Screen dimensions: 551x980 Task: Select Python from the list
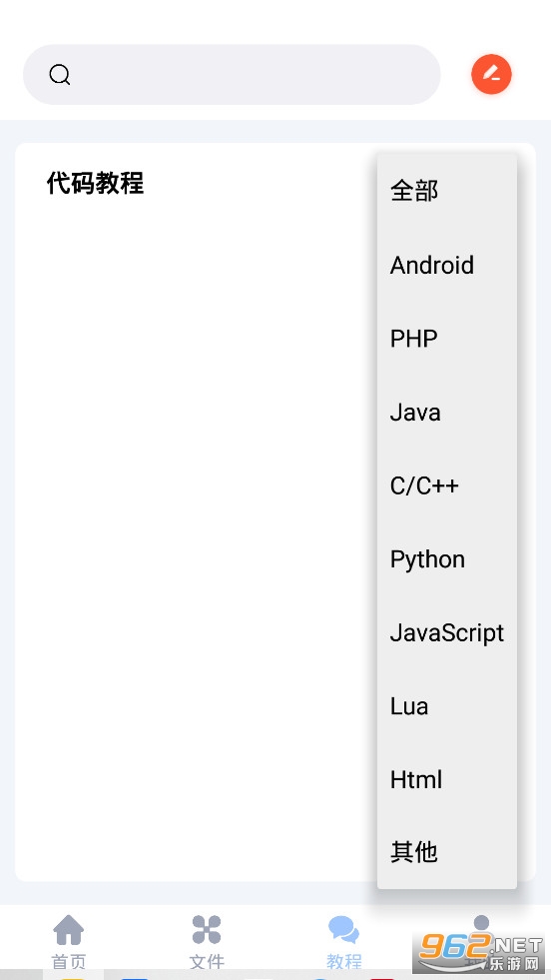pyautogui.click(x=447, y=558)
